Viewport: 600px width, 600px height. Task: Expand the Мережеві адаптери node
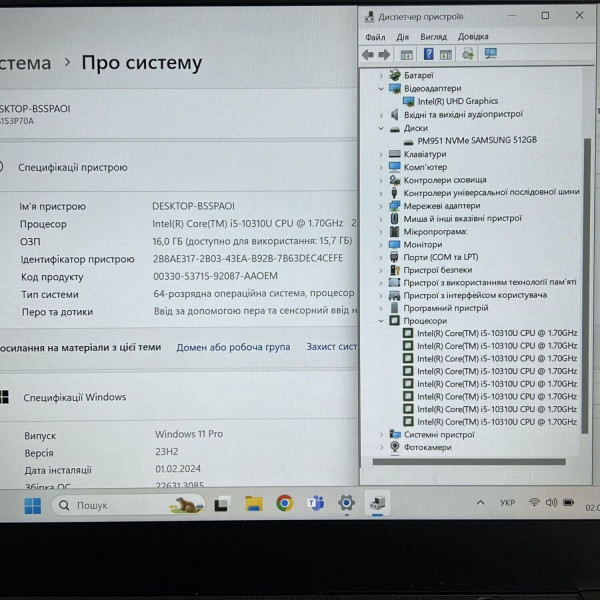(381, 206)
